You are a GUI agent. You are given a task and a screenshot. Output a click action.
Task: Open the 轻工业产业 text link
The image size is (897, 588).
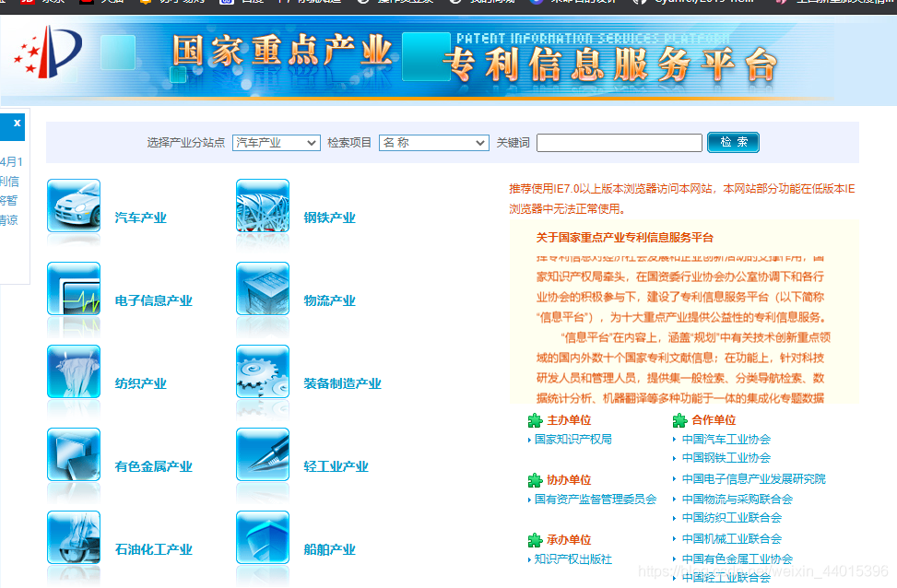[336, 466]
